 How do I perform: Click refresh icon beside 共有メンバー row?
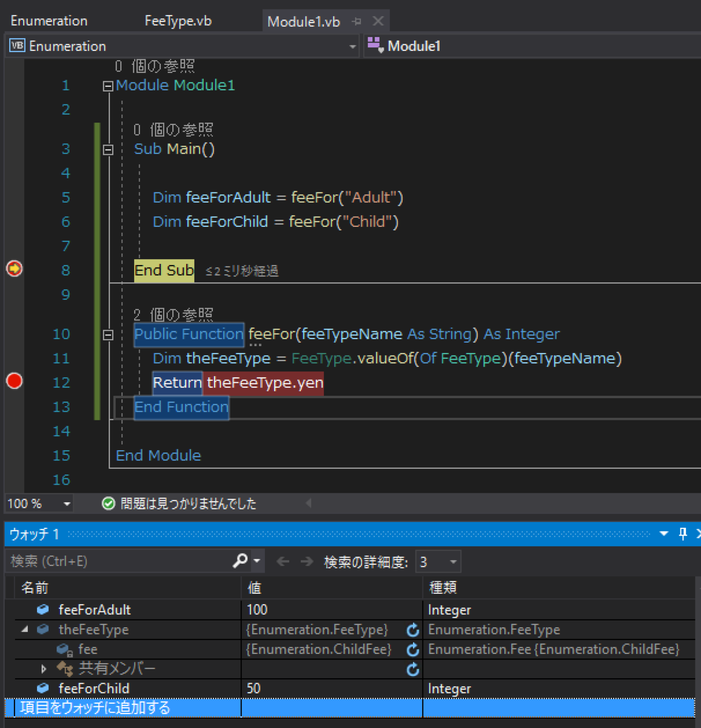[413, 669]
